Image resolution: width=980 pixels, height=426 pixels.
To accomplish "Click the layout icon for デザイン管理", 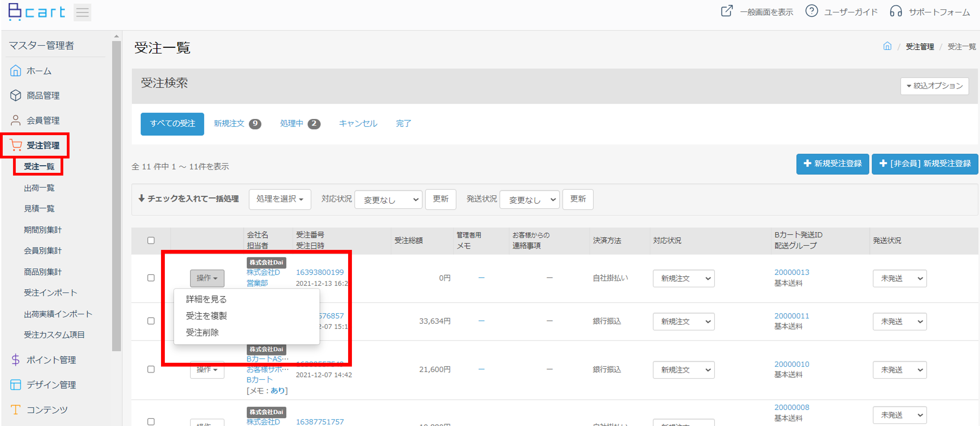I will (15, 384).
